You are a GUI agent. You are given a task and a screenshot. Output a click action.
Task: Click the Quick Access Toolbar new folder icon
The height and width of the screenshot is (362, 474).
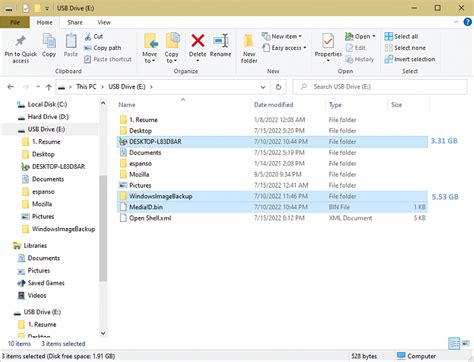(37, 8)
